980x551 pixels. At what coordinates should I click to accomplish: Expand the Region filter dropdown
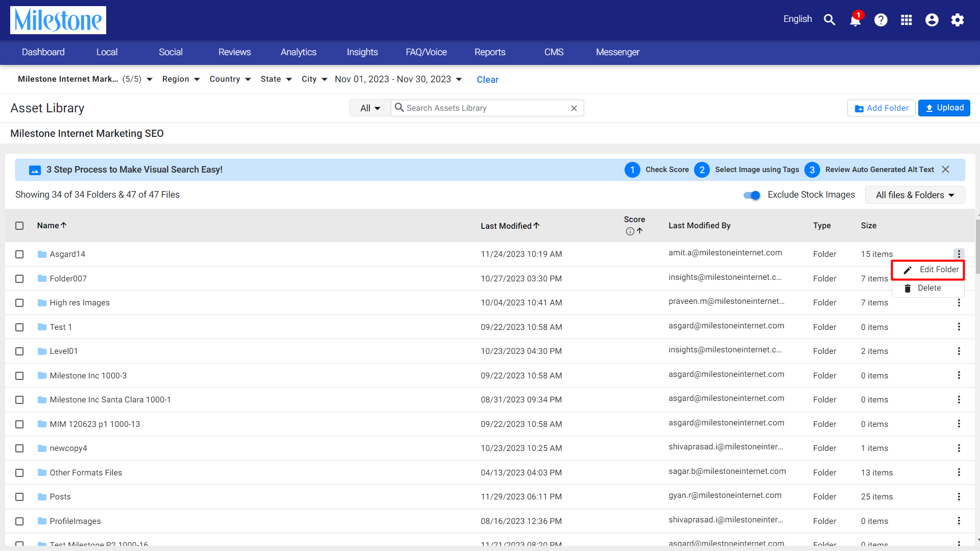pyautogui.click(x=181, y=79)
